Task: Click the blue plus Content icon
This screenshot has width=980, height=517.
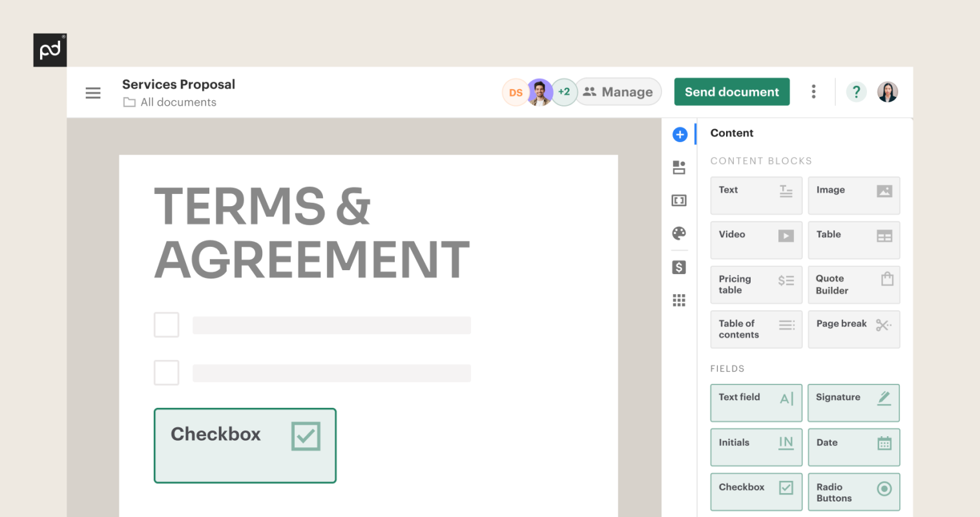Action: [x=680, y=134]
